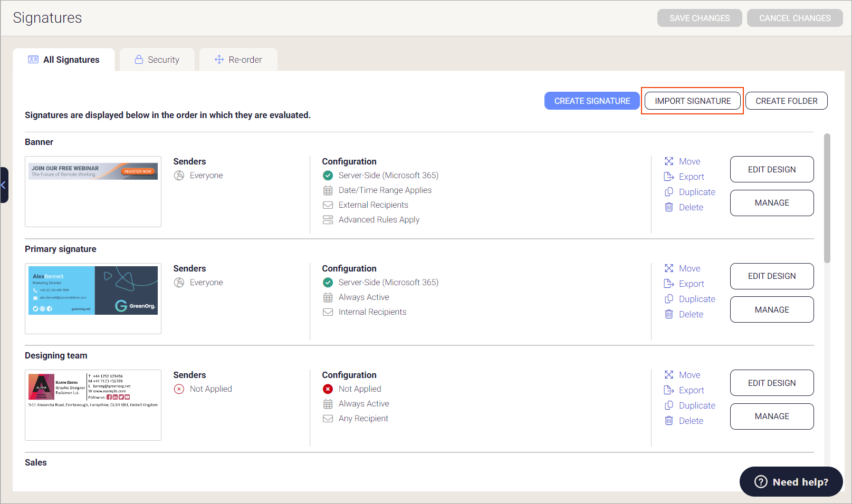The height and width of the screenshot is (504, 852).
Task: Select the All Signatures tab
Action: pos(64,60)
